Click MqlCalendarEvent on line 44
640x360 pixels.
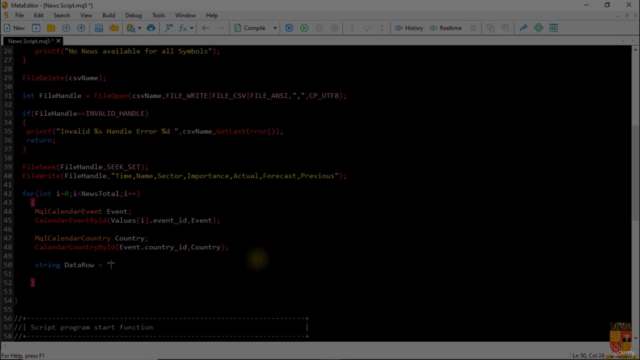point(68,211)
